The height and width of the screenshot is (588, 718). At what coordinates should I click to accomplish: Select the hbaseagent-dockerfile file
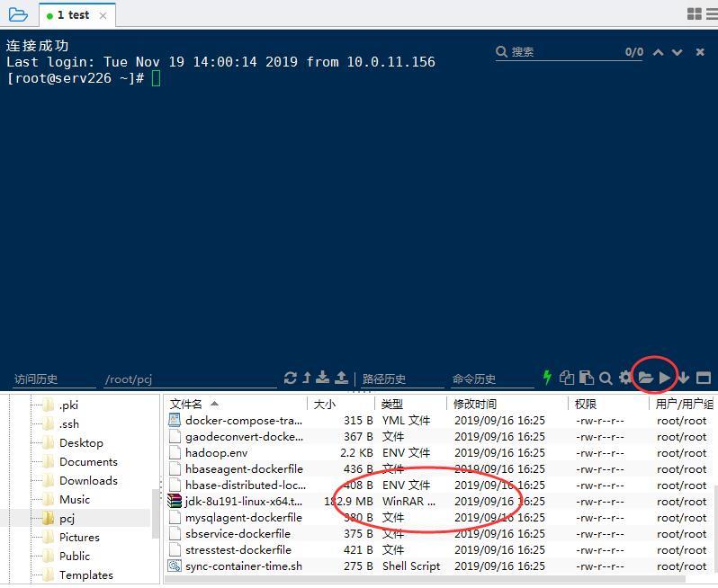[x=244, y=469]
